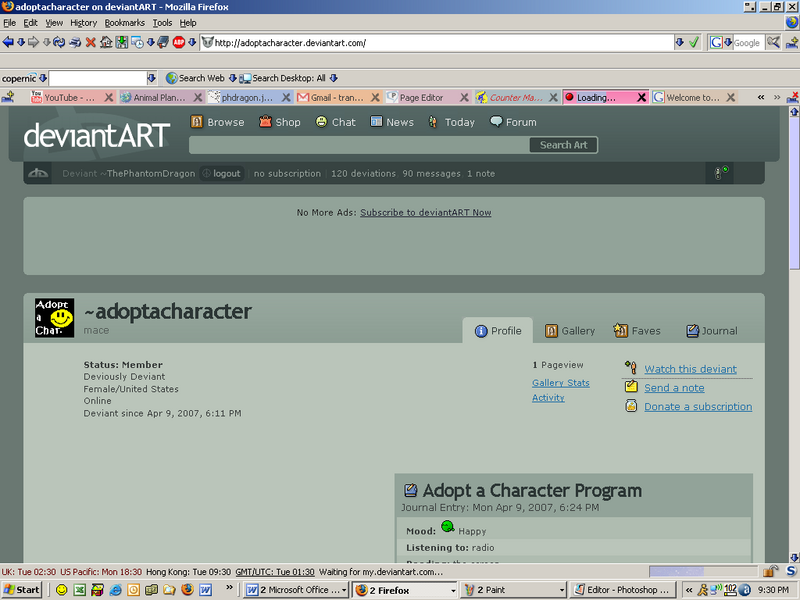Click the Google search engine icon
800x600 pixels.
pos(716,43)
